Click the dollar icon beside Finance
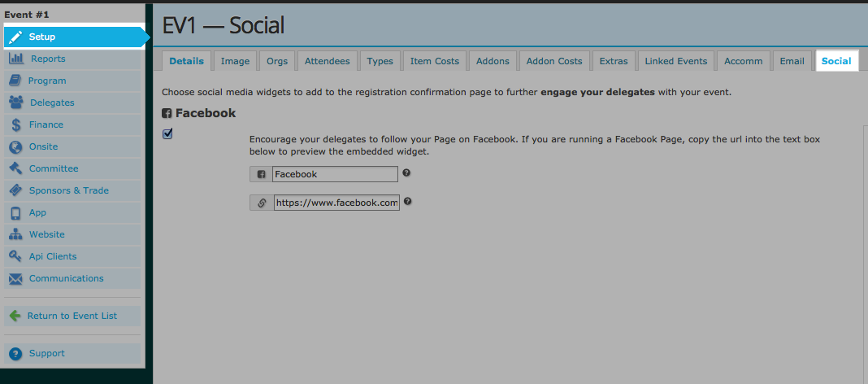Image resolution: width=868 pixels, height=384 pixels. 16,124
